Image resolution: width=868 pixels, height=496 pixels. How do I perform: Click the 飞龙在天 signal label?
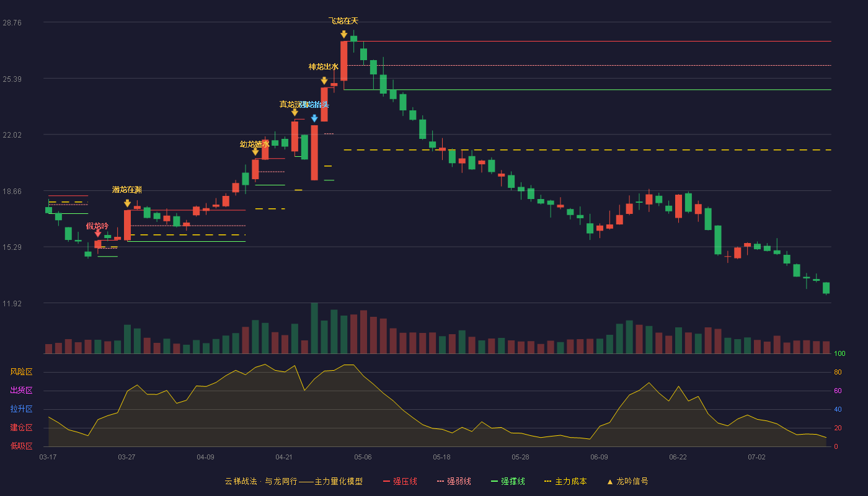coord(343,21)
